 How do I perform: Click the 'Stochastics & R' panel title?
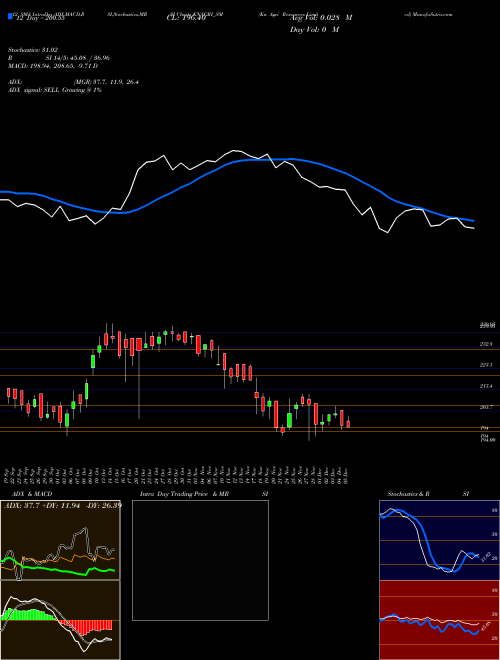coord(408,494)
